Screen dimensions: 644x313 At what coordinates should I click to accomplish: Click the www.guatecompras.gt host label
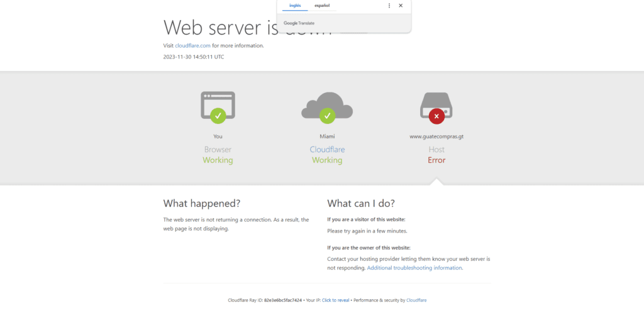coord(436,136)
